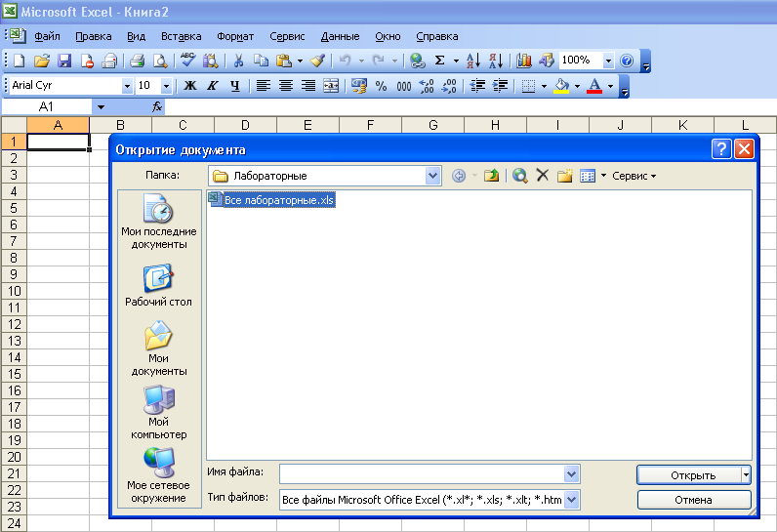
Task: Go to Мои последние документы
Action: [158, 222]
